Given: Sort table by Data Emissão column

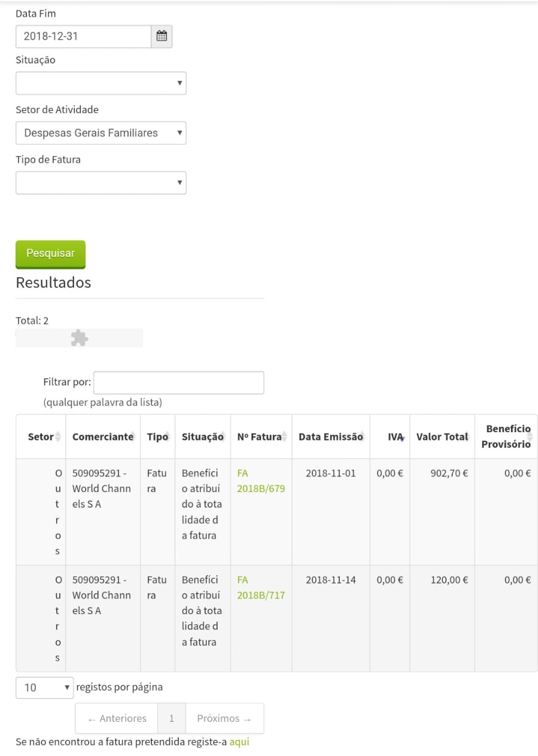Looking at the screenshot, I should (x=330, y=437).
